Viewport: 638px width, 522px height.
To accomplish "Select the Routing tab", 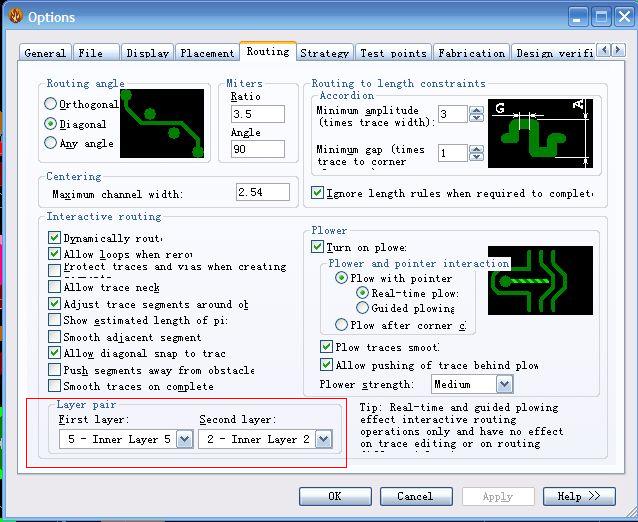I will pos(268,52).
